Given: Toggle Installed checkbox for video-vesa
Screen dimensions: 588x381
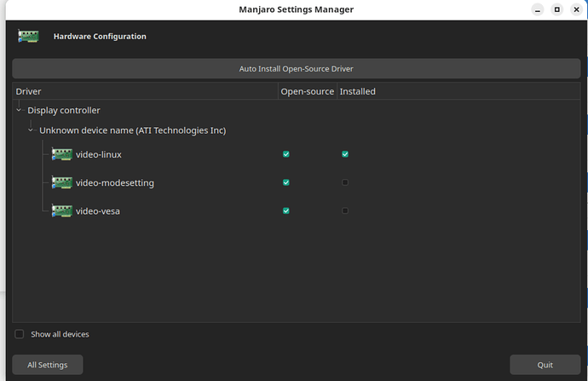Looking at the screenshot, I should coord(345,211).
